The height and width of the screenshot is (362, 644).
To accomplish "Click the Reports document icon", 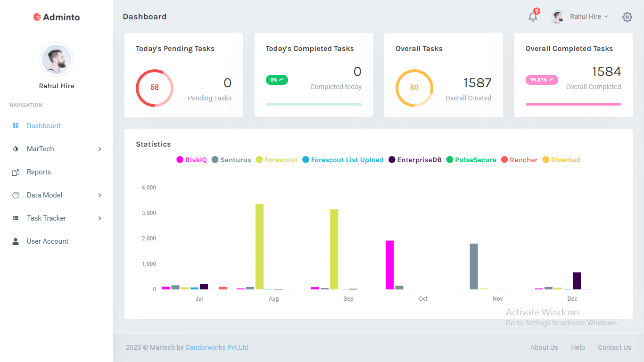I will (x=16, y=172).
